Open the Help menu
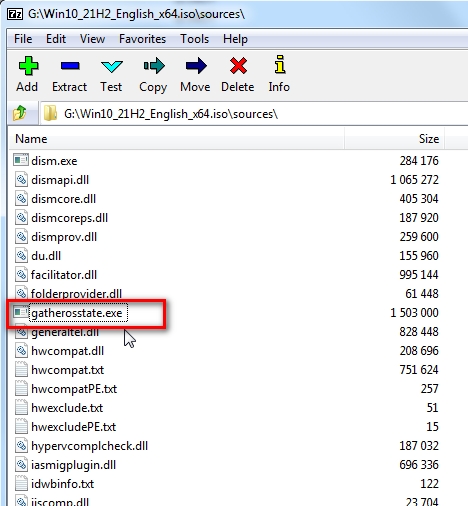Screen dimensions: 468x506 tap(235, 39)
